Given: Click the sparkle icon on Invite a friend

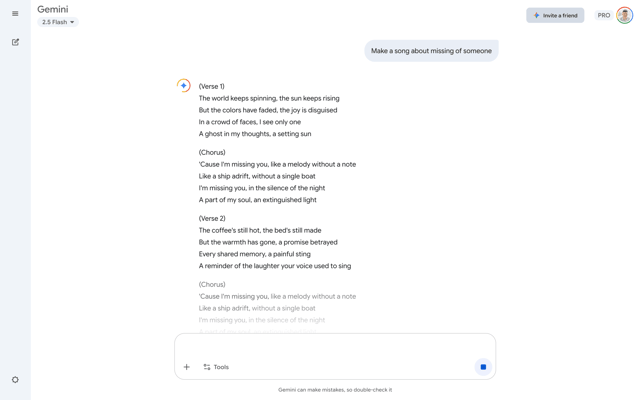Looking at the screenshot, I should [x=536, y=16].
